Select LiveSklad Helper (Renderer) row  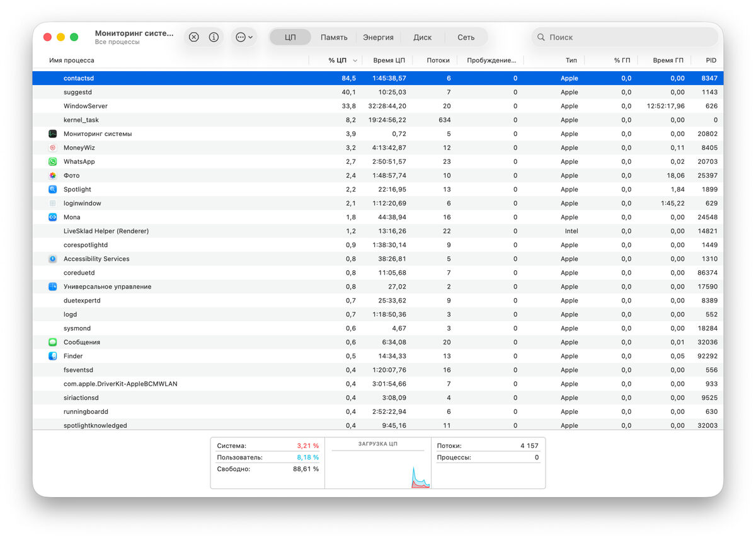click(x=378, y=231)
